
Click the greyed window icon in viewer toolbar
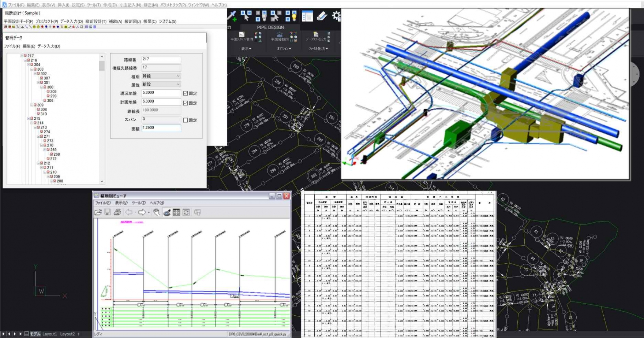198,212
